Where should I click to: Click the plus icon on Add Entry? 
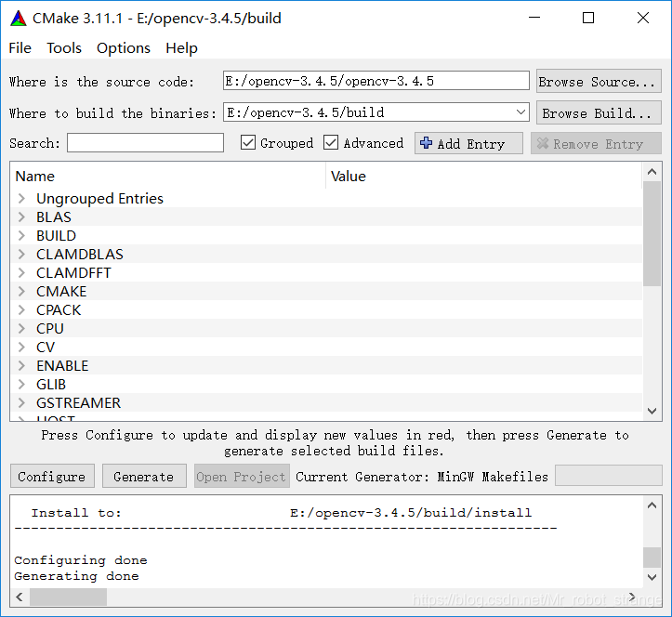[426, 143]
